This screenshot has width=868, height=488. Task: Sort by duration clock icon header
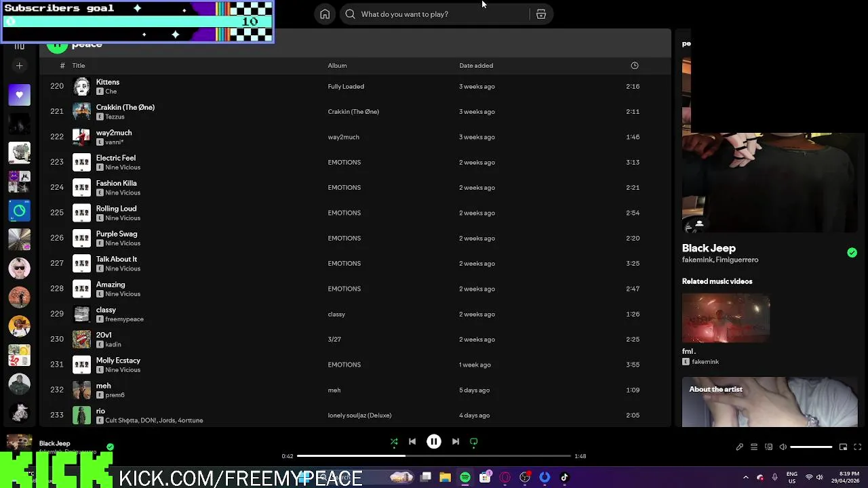635,66
